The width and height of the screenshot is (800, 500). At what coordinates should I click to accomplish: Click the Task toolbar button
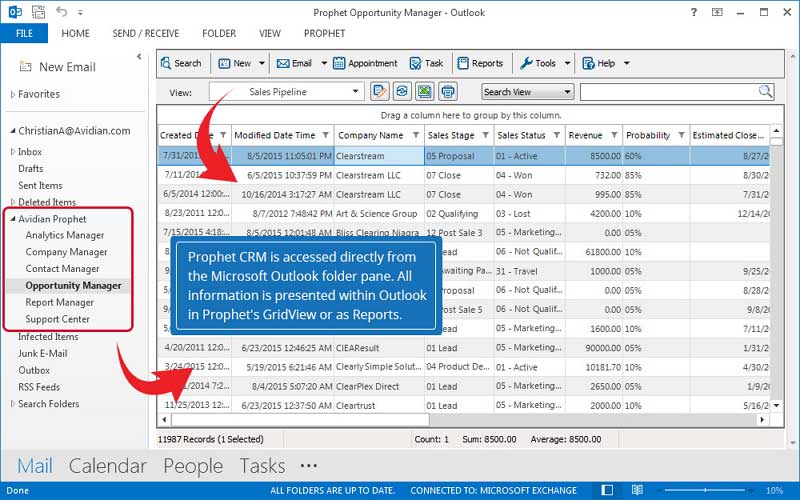(427, 63)
